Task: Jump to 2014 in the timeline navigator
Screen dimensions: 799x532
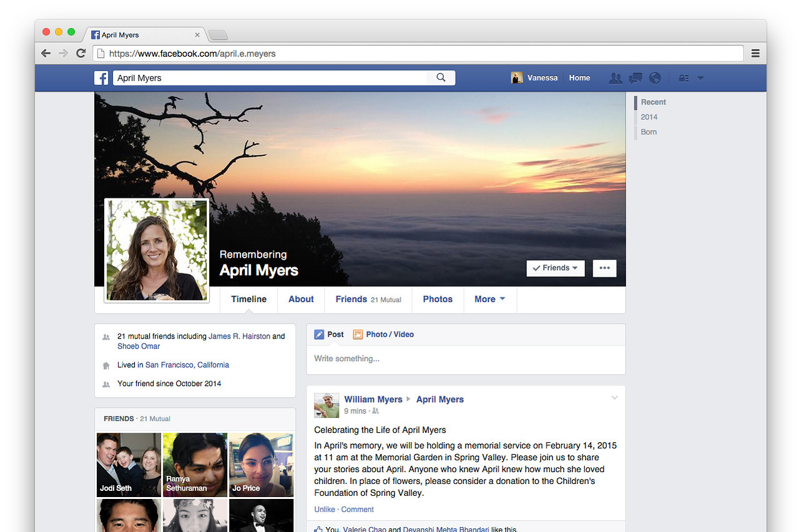Action: [649, 117]
